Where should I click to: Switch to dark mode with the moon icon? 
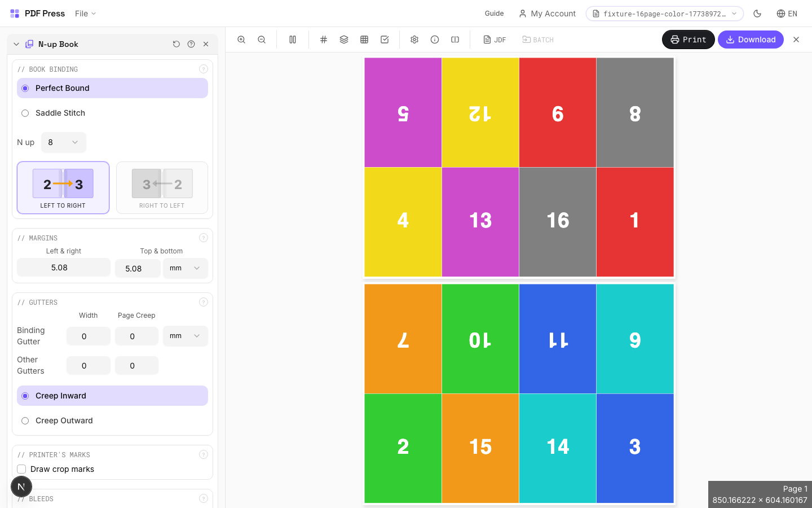757,14
